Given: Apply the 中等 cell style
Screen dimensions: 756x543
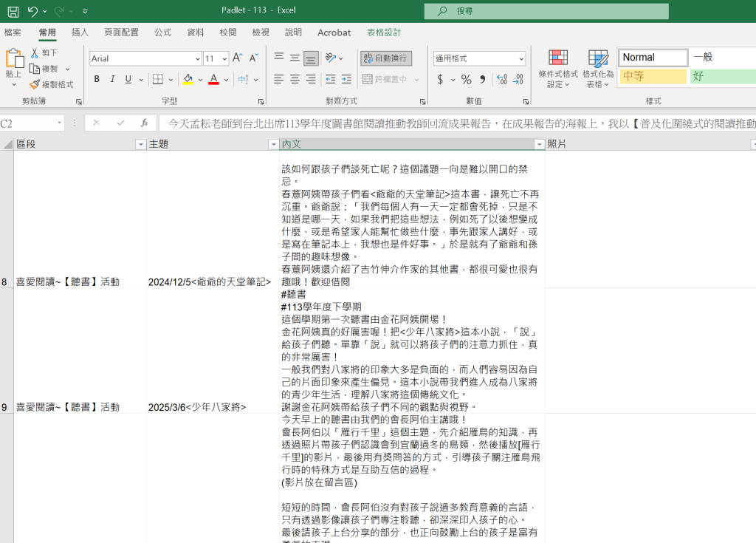Looking at the screenshot, I should coord(653,76).
